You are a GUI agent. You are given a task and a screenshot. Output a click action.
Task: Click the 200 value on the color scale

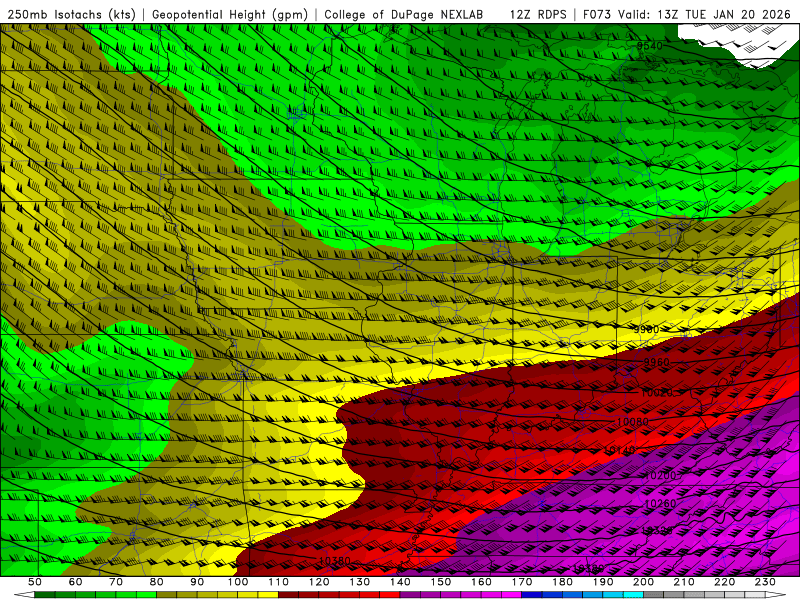(644, 582)
